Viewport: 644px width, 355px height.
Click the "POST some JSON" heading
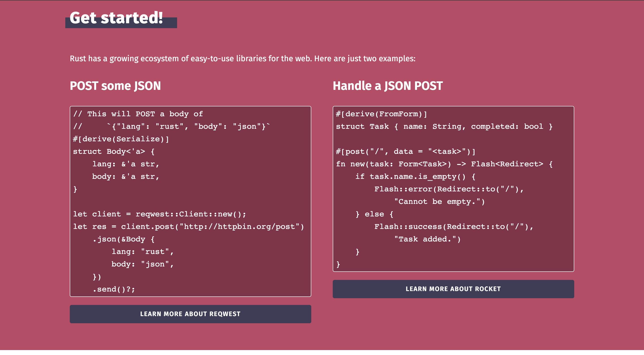point(115,86)
